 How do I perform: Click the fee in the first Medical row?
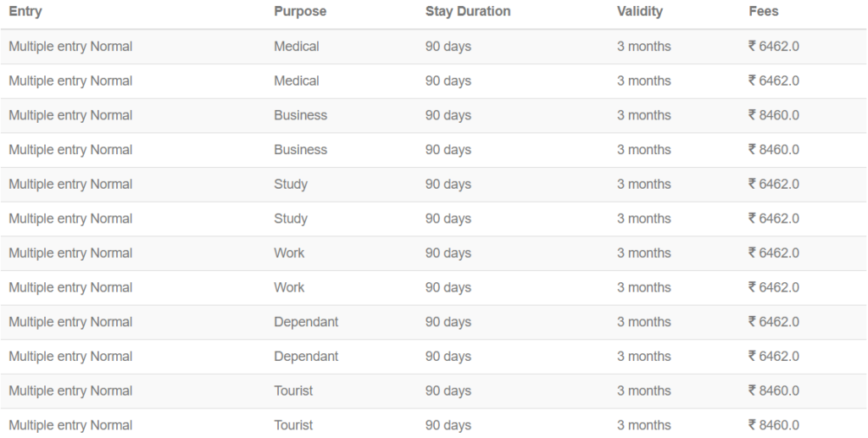pyautogui.click(x=774, y=47)
